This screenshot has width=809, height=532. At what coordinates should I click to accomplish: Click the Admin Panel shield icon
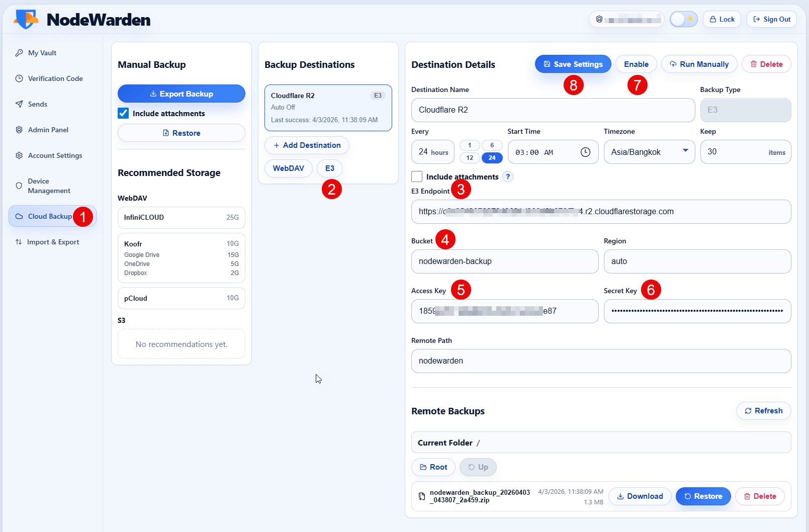19,130
